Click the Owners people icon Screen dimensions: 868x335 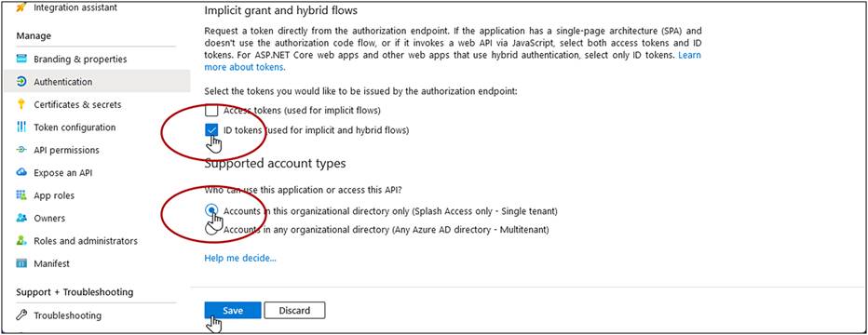tap(21, 218)
